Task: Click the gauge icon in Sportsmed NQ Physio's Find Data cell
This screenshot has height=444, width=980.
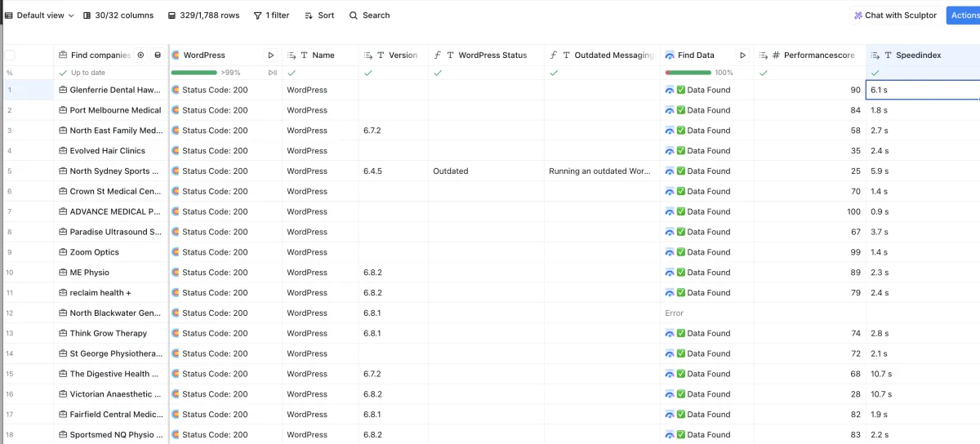Action: [x=670, y=435]
